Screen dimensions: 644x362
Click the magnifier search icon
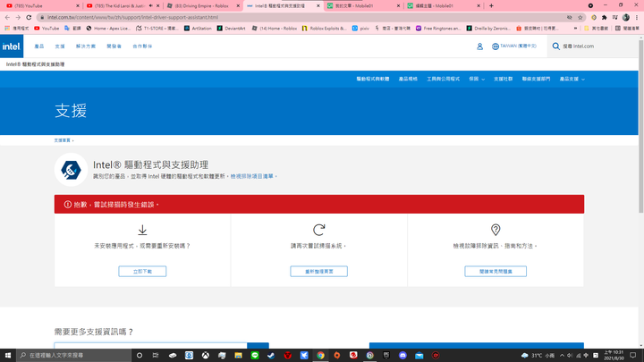coord(555,46)
